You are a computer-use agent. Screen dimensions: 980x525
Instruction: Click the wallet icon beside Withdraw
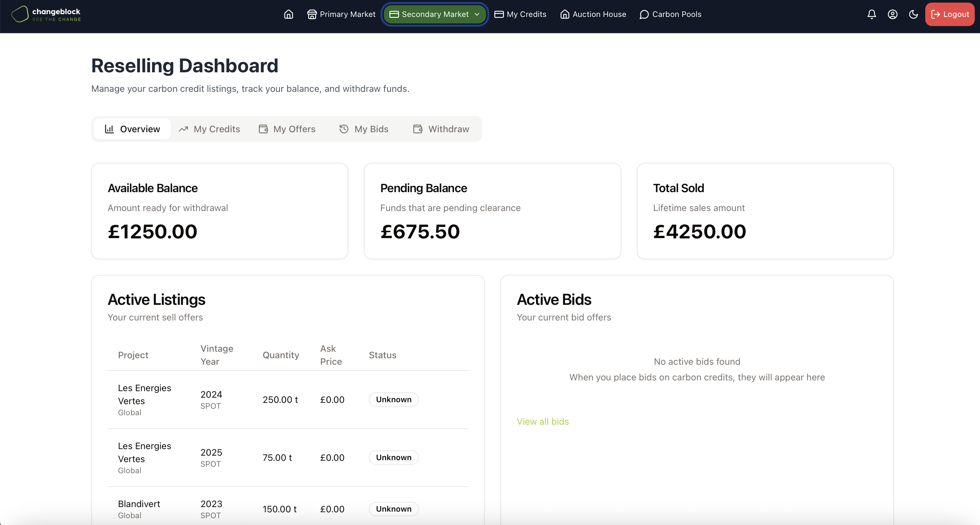[418, 129]
